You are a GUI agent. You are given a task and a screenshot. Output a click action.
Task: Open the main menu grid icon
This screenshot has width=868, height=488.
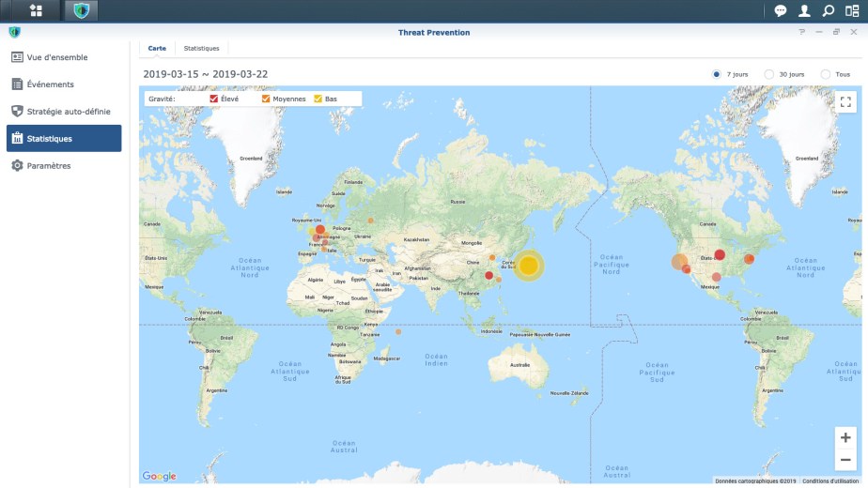(36, 11)
